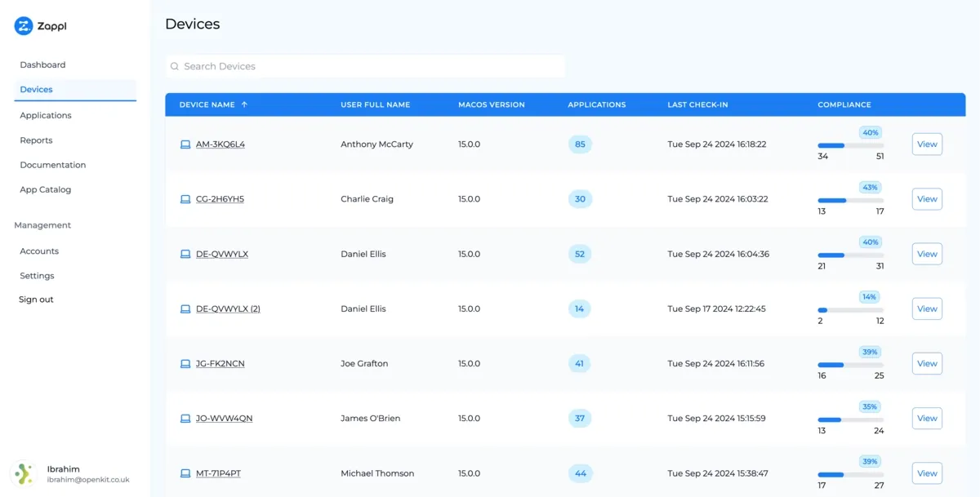Navigate to the Dashboard

point(42,64)
